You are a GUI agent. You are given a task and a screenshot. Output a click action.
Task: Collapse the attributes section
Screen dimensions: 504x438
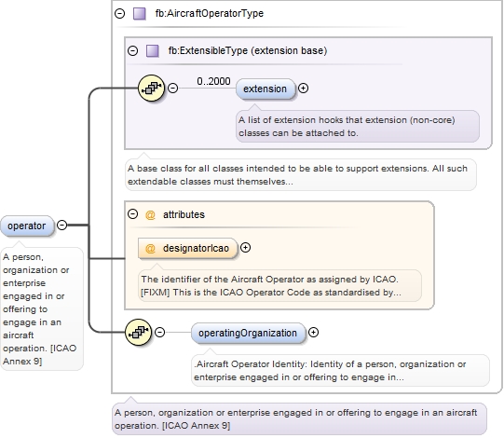[132, 213]
